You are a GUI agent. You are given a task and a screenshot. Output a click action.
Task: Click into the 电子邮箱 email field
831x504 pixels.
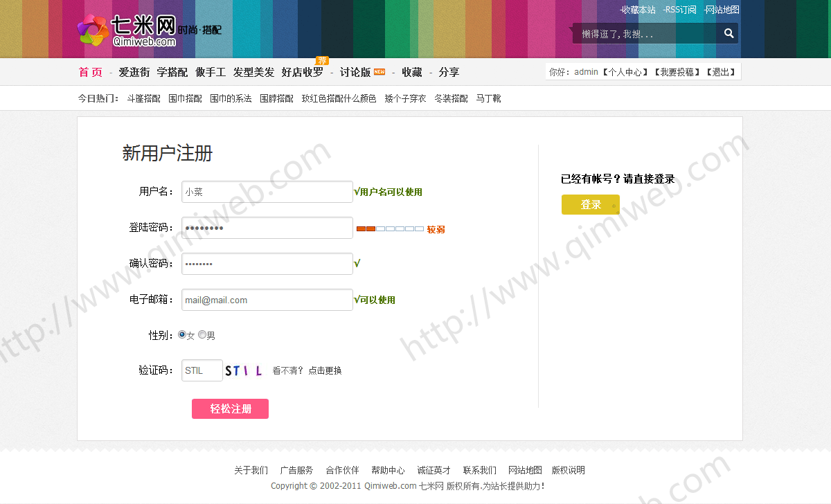[x=267, y=300]
